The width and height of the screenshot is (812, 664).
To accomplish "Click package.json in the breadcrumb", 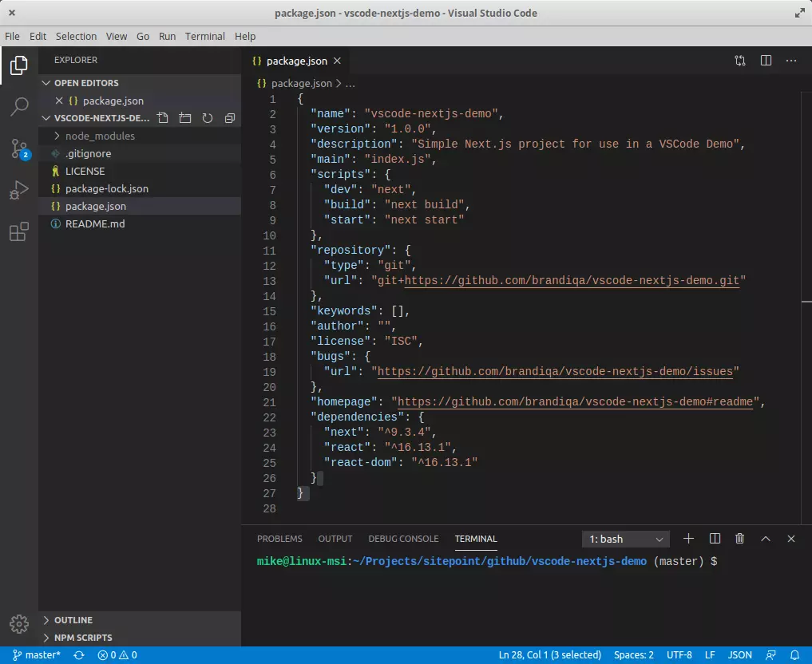I will click(x=301, y=83).
